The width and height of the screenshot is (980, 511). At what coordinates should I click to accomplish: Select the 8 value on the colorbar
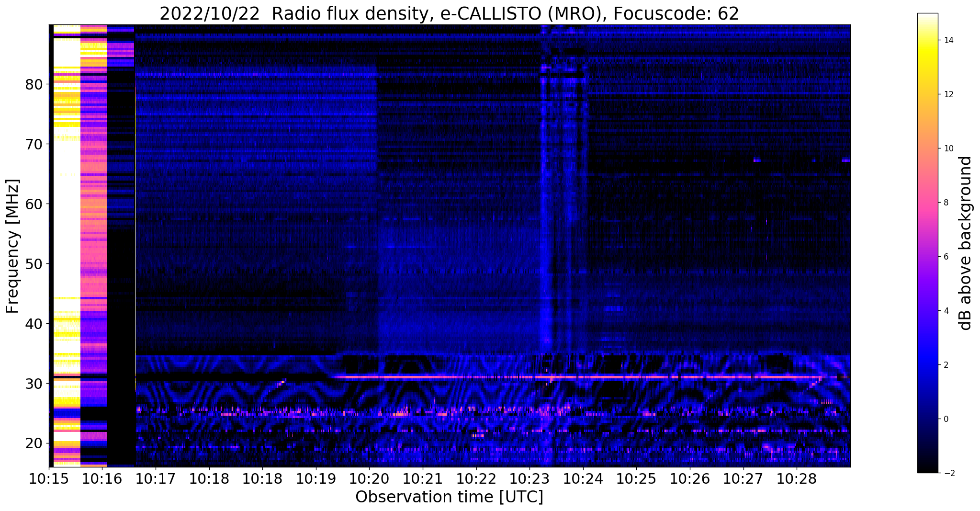coord(946,203)
